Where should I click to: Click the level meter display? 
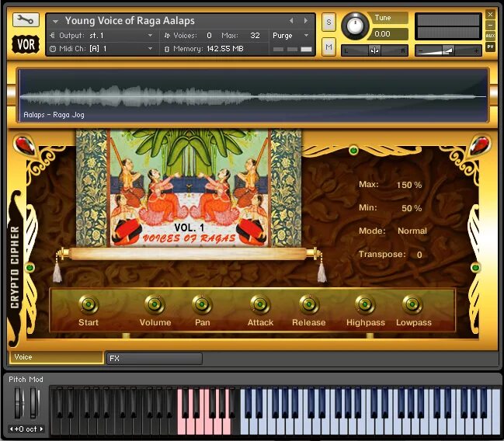pyautogui.click(x=448, y=26)
